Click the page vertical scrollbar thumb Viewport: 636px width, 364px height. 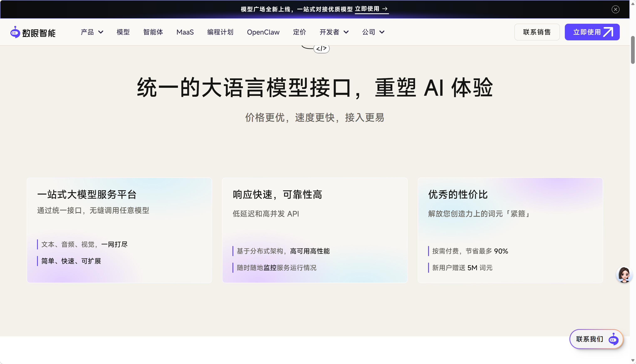point(633,50)
